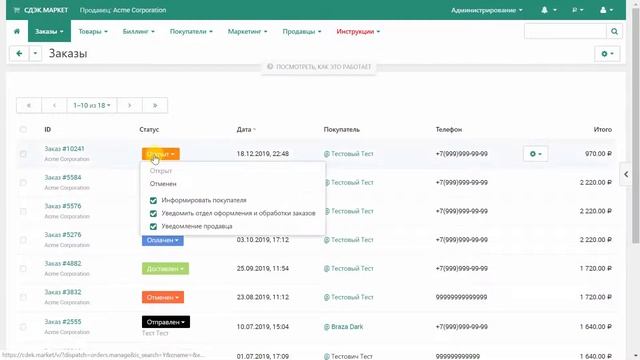Click date 25.09.2019, 11:54

262,269
